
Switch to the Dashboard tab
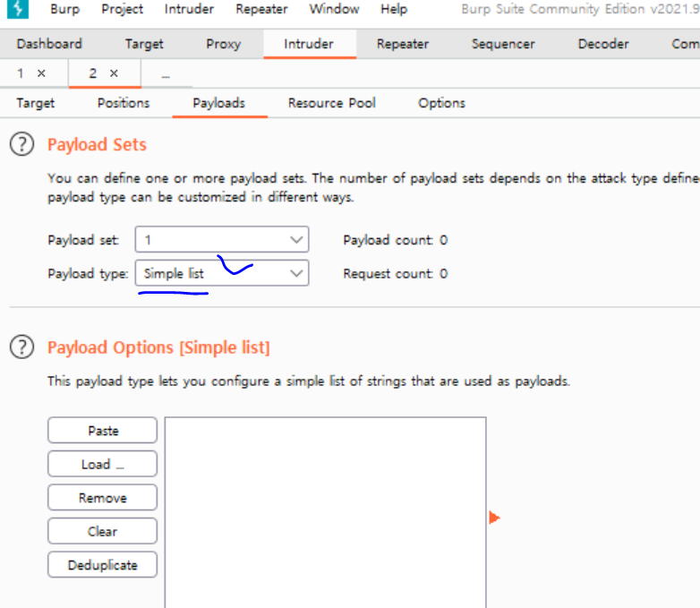tap(49, 44)
